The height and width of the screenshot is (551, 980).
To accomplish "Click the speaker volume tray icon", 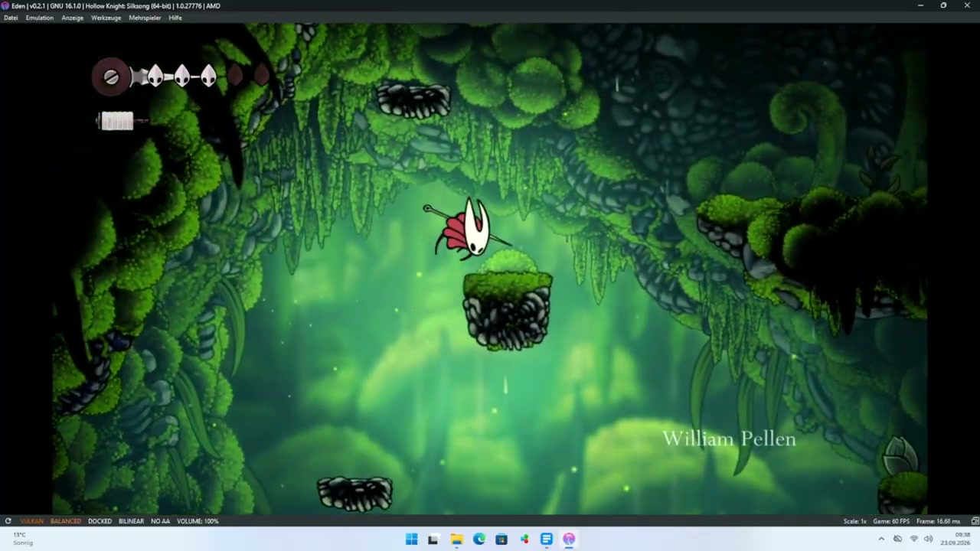I will click(928, 539).
